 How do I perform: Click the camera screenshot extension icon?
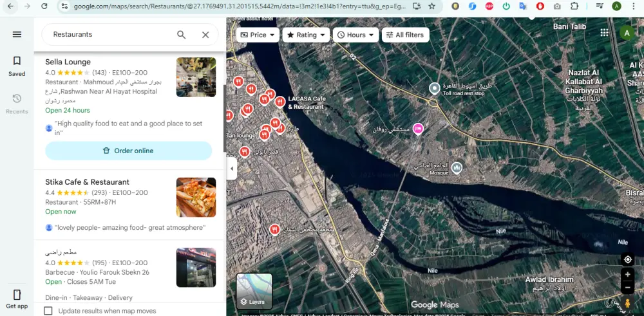pyautogui.click(x=557, y=6)
